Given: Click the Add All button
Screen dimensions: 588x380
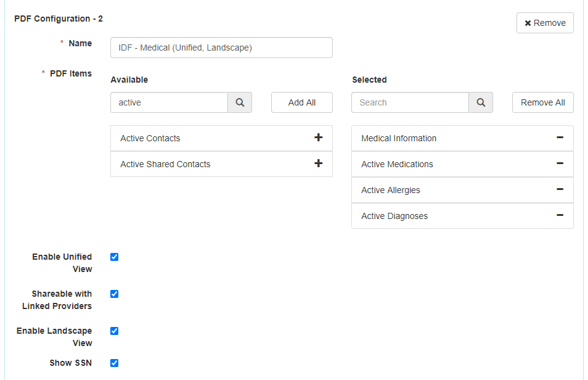Looking at the screenshot, I should (x=301, y=102).
